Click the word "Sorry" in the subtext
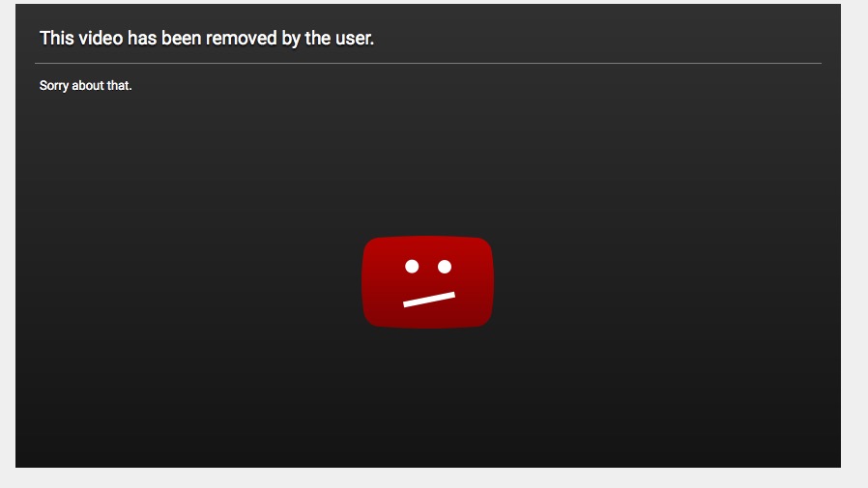This screenshot has width=868, height=488. coord(54,86)
